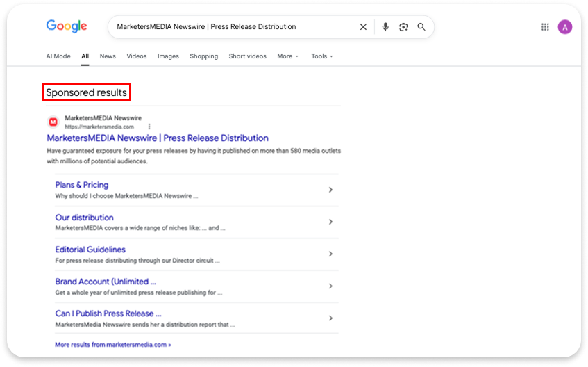This screenshot has width=588, height=367.
Task: Open Google Lens image search icon
Action: tap(403, 27)
